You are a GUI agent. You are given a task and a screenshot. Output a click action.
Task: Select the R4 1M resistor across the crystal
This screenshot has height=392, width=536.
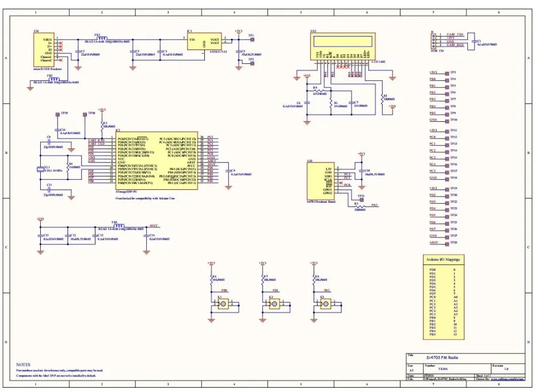click(68, 167)
